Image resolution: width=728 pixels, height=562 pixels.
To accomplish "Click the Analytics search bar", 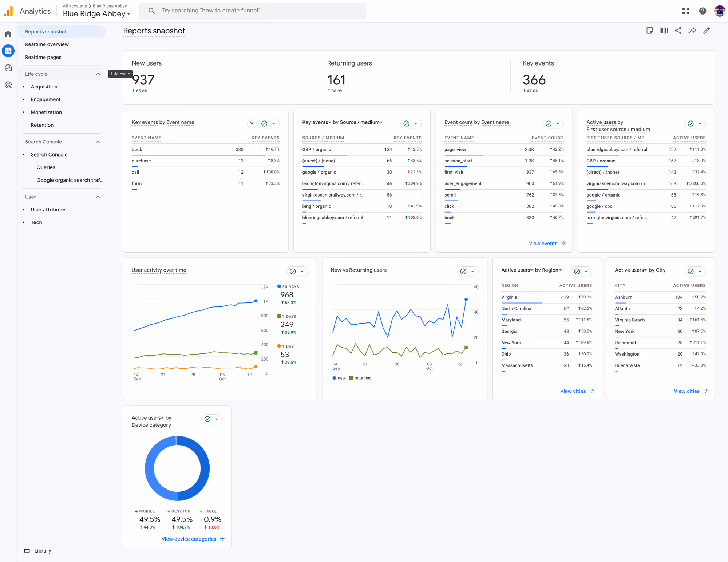I will click(253, 11).
